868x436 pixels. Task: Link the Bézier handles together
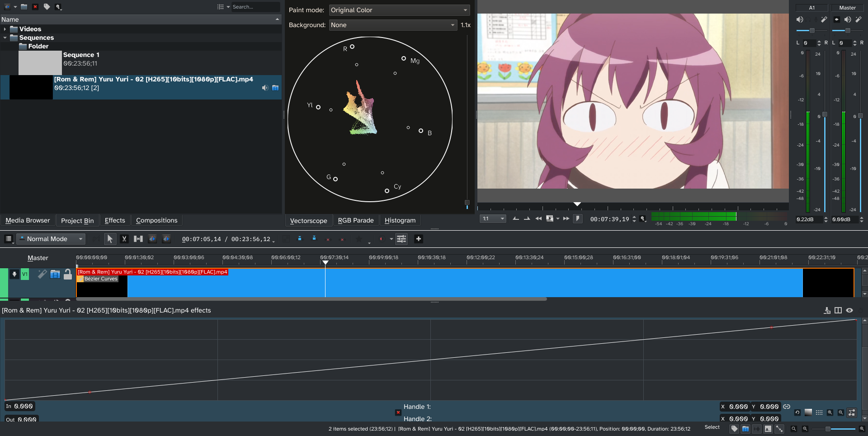(787, 407)
